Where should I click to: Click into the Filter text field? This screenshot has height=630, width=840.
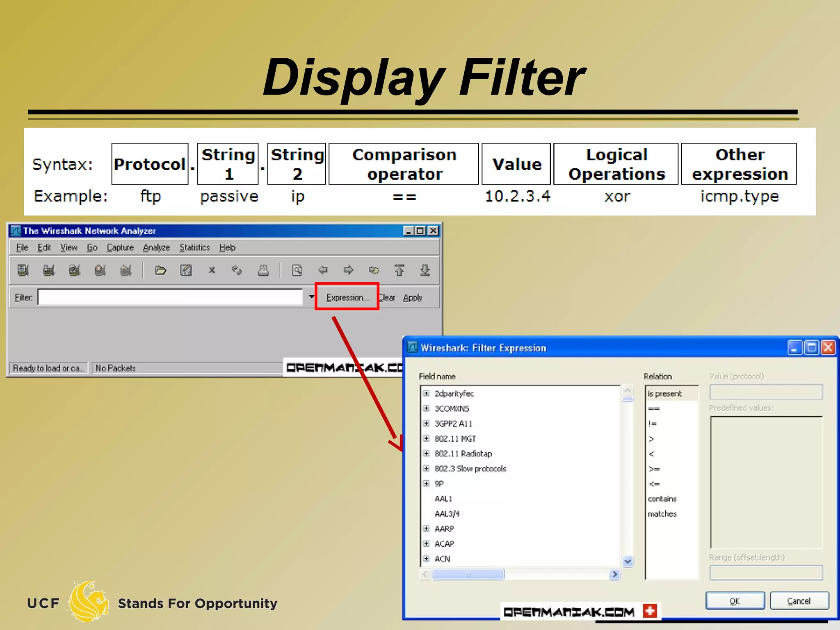170,297
